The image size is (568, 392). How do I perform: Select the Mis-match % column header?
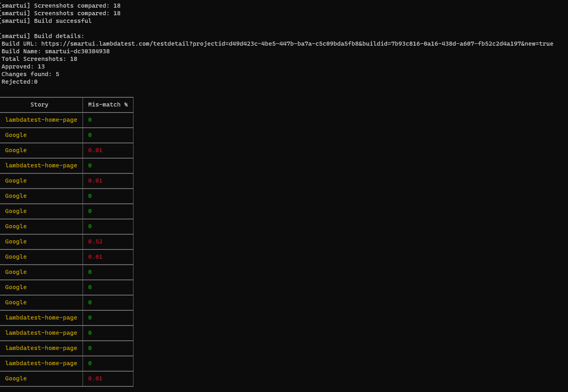108,105
